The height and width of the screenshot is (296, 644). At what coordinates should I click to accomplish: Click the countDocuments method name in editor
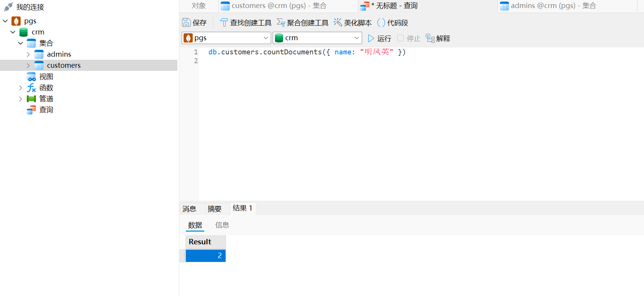pyautogui.click(x=293, y=52)
